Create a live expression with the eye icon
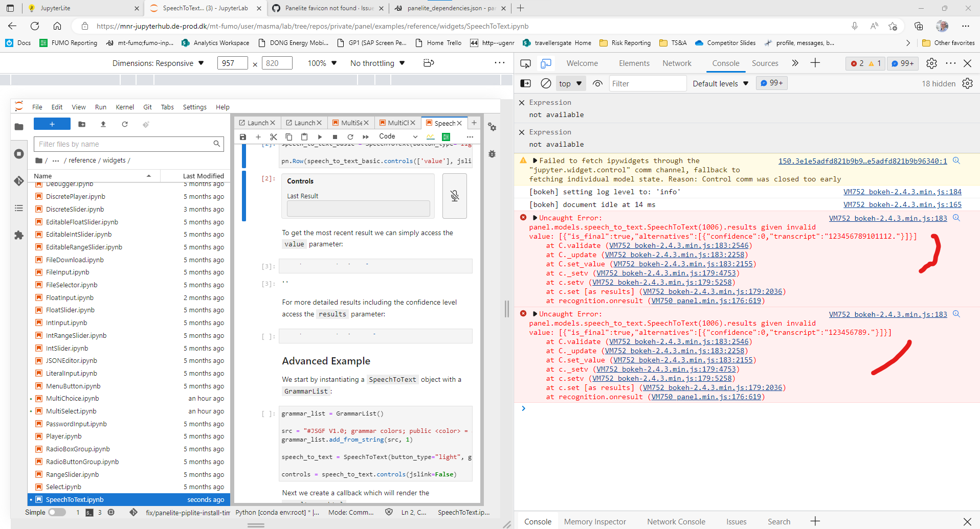The height and width of the screenshot is (529, 980). [x=597, y=83]
